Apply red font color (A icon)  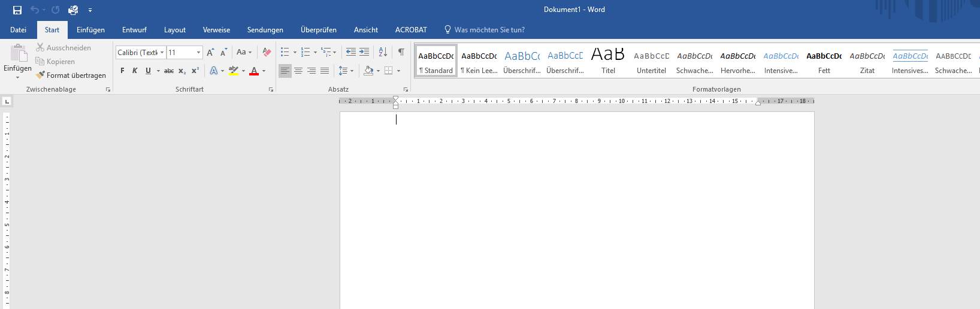tap(254, 71)
